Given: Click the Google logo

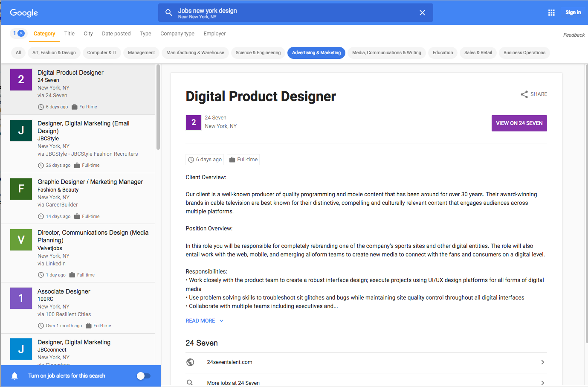Looking at the screenshot, I should [24, 13].
